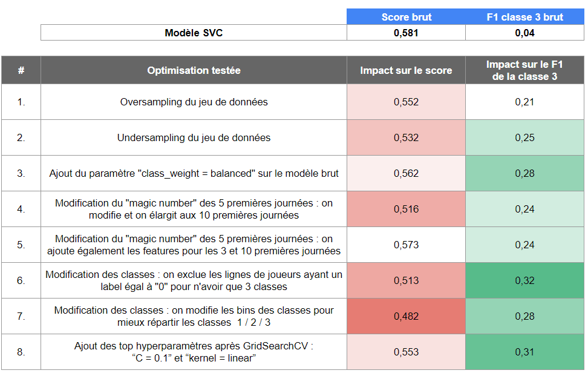The image size is (588, 373).
Task: Click the "Score brut" blue header cell
Action: click(x=405, y=17)
